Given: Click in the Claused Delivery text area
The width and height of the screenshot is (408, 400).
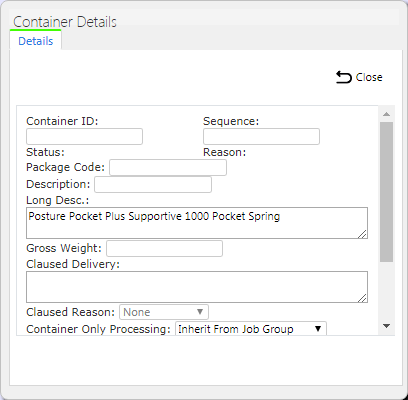Looking at the screenshot, I should 197,287.
